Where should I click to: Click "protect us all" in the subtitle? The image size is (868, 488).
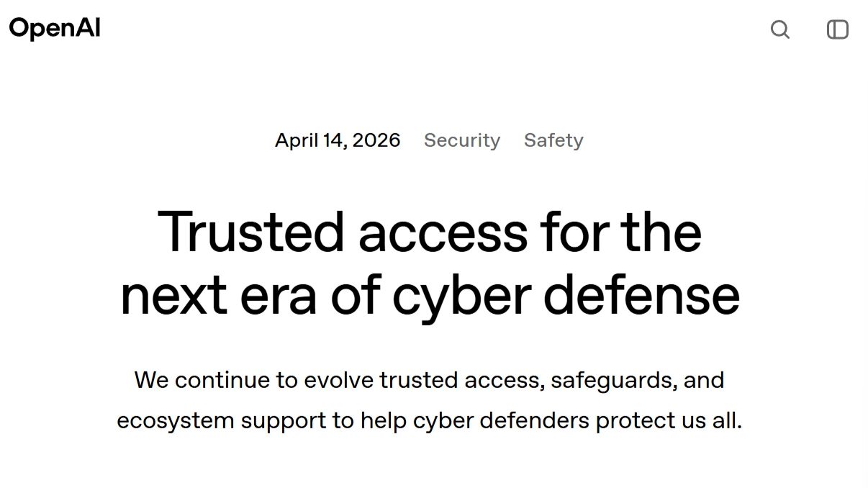667,420
